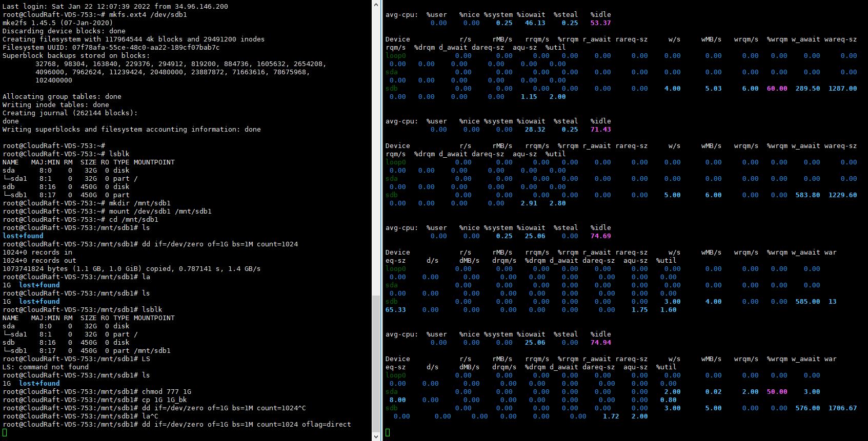868x441 pixels.
Task: Click the sdb %wrqm value 60.00
Action: click(x=777, y=89)
